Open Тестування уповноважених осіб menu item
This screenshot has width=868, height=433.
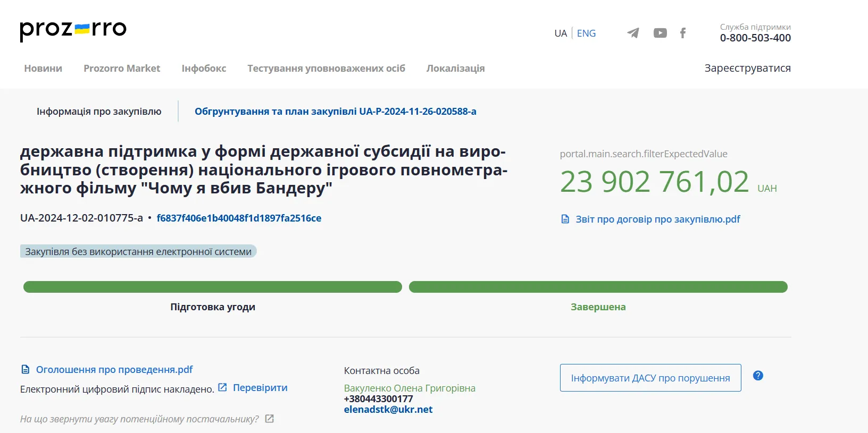326,68
